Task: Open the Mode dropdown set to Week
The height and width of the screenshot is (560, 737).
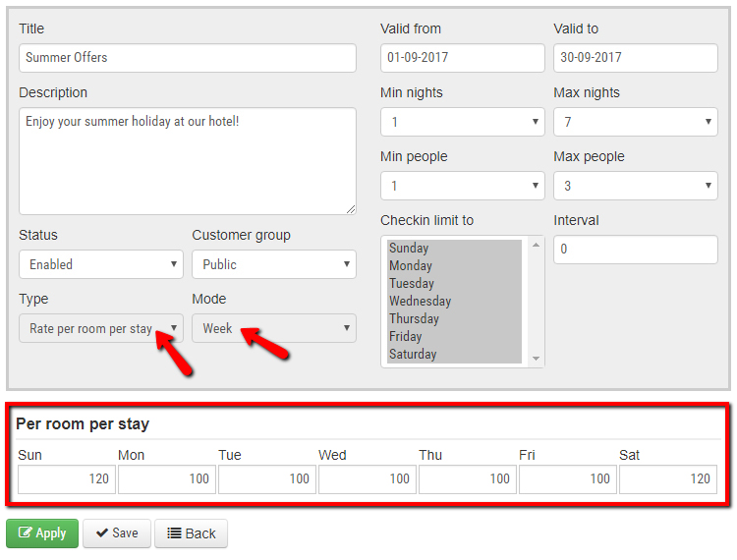Action: pos(273,328)
